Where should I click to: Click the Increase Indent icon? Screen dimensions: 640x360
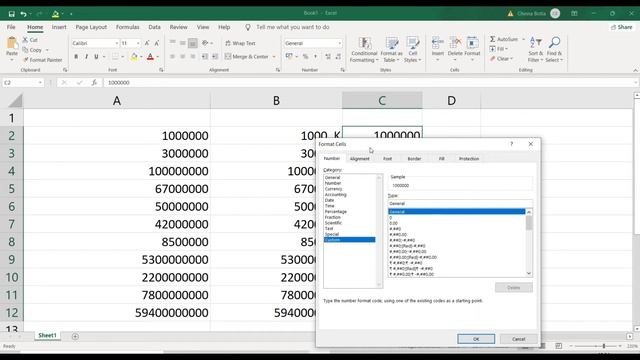pos(215,57)
